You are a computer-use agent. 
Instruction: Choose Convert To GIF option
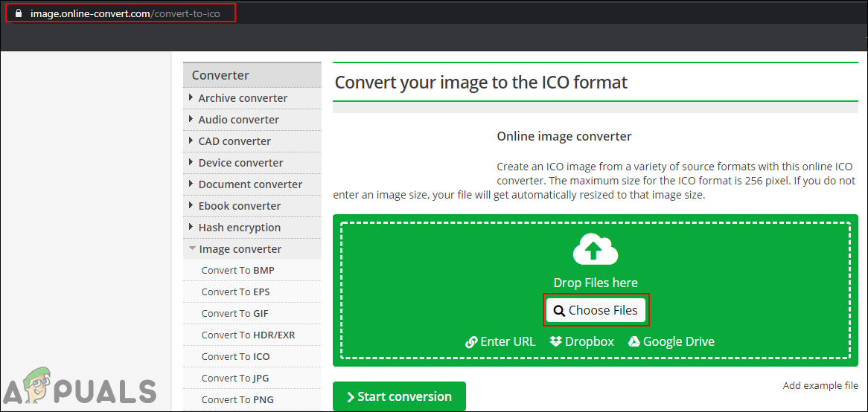236,314
